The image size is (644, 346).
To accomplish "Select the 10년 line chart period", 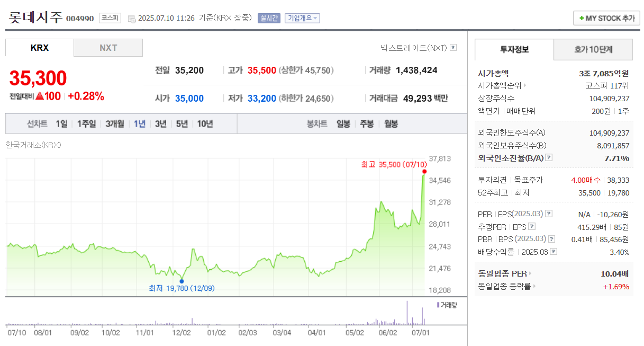I will click(205, 124).
